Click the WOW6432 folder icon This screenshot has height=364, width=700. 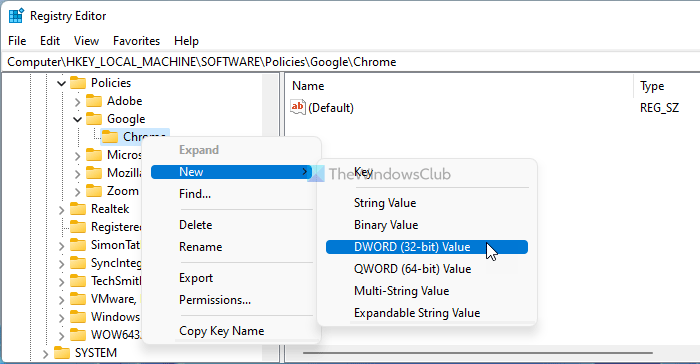pyautogui.click(x=78, y=335)
